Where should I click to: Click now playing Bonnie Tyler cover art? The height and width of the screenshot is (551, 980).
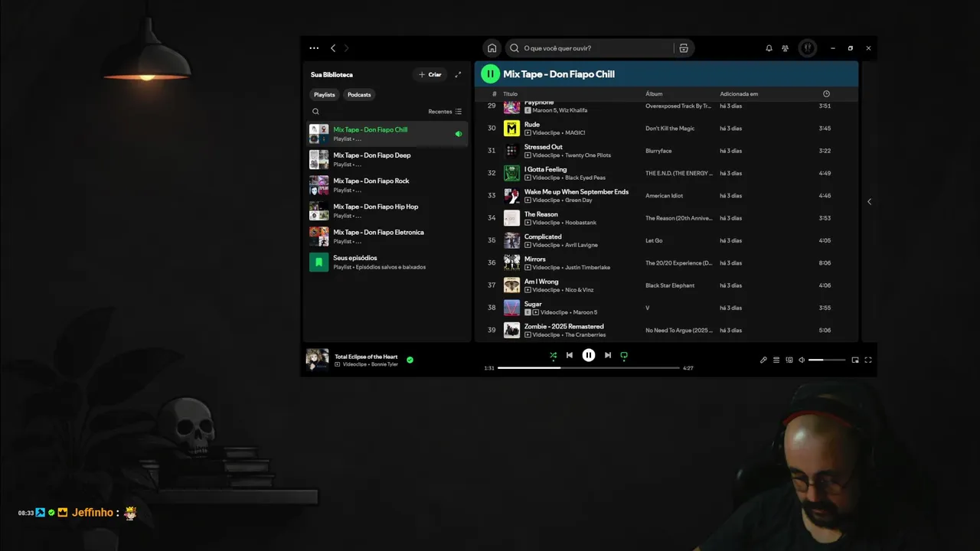pos(317,360)
